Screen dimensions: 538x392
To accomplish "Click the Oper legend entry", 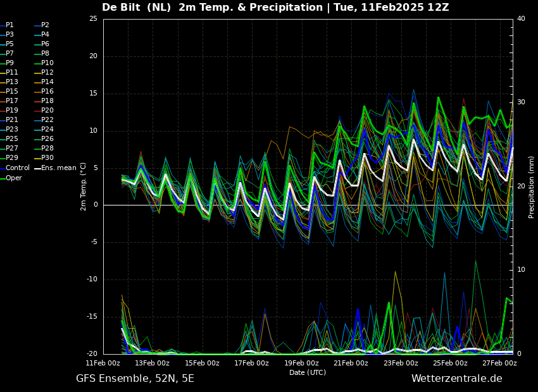I will [x=11, y=178].
